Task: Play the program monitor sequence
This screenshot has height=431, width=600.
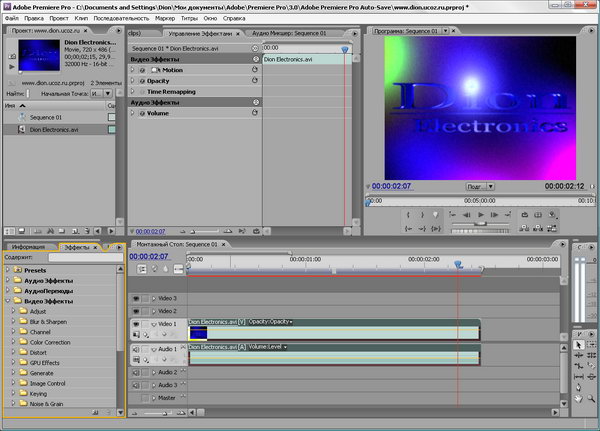Action: (x=481, y=215)
